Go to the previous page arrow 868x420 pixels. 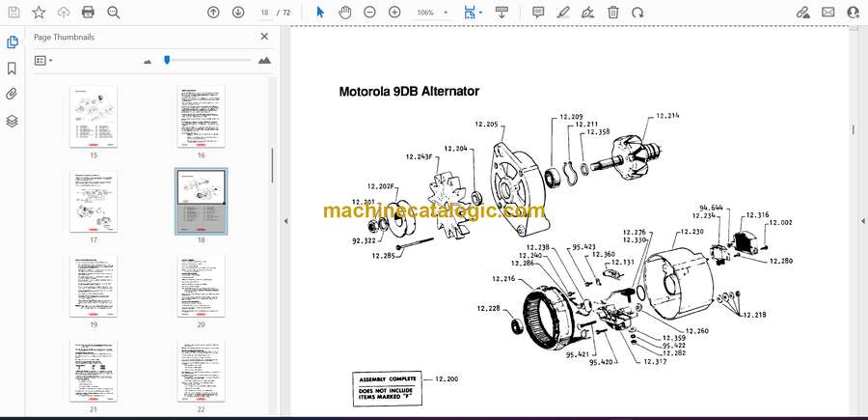click(x=213, y=13)
